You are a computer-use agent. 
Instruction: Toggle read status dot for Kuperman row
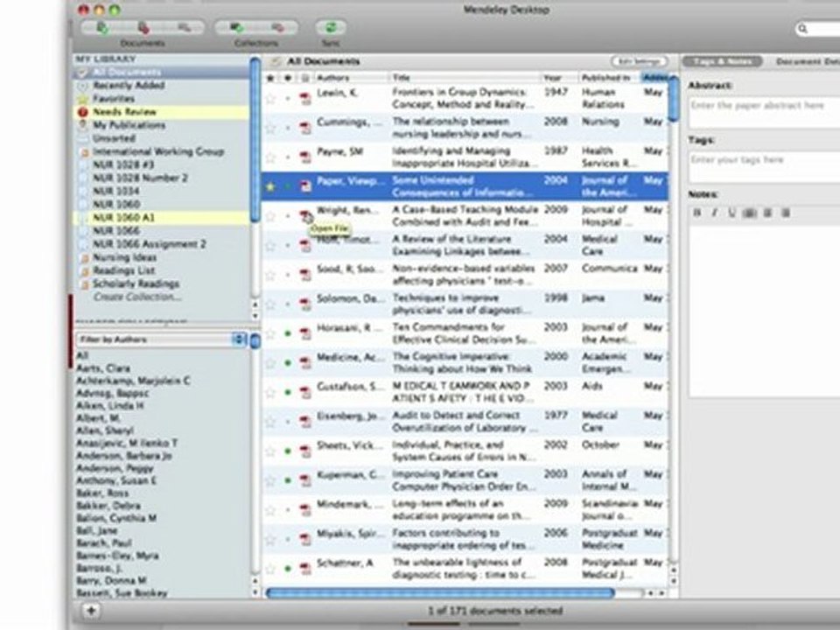click(x=288, y=480)
